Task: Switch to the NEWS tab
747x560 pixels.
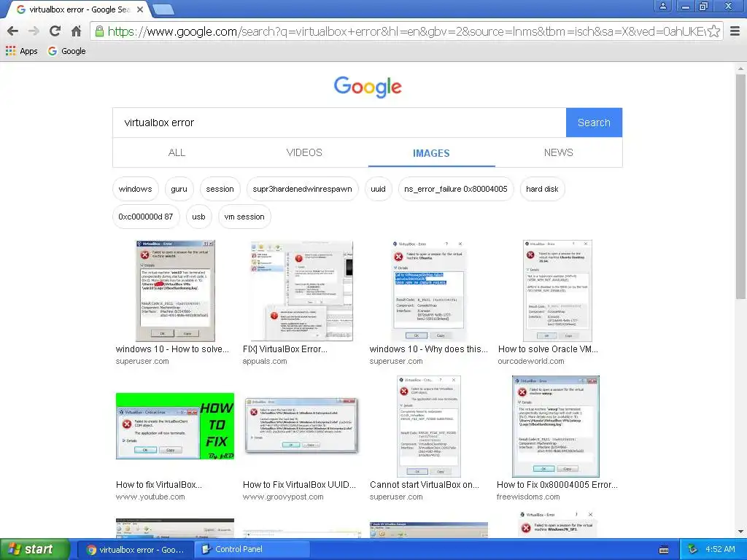Action: point(558,153)
